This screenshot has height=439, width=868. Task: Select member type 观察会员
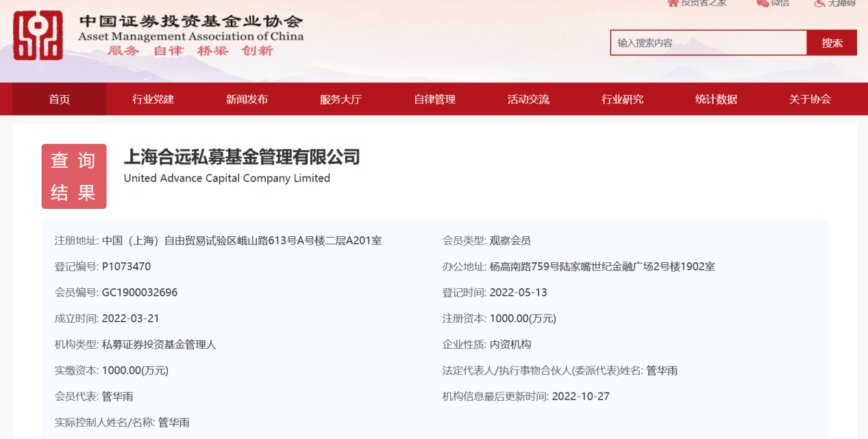[510, 240]
